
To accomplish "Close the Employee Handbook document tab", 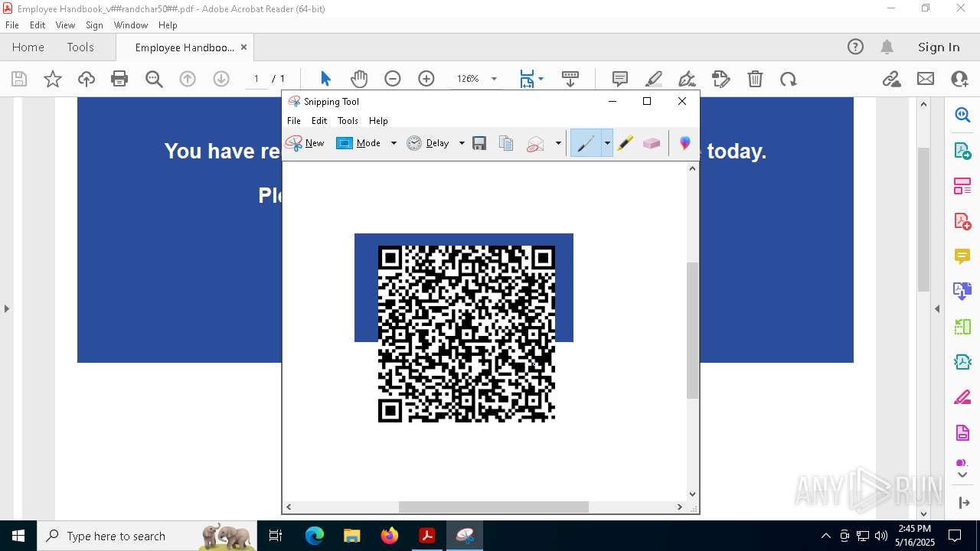I will [243, 47].
